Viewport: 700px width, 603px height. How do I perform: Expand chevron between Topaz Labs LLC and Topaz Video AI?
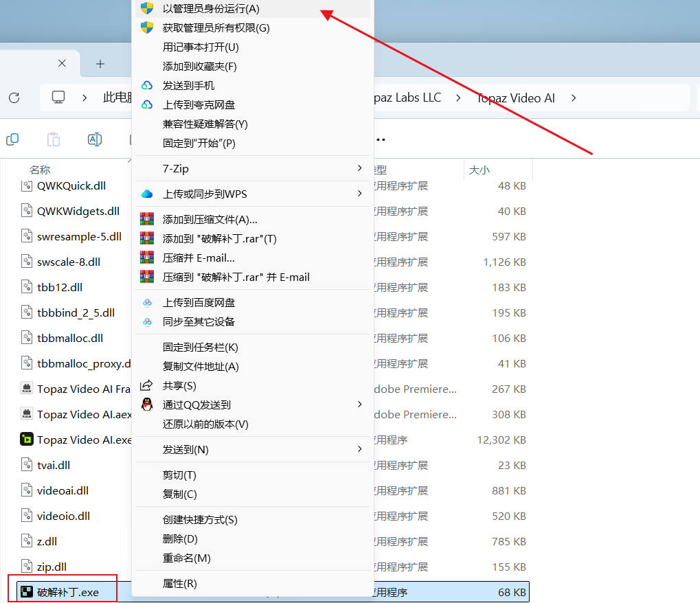click(x=458, y=98)
